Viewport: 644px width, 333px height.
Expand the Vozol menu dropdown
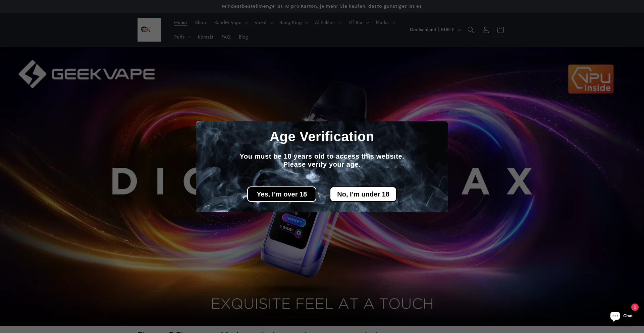point(263,22)
